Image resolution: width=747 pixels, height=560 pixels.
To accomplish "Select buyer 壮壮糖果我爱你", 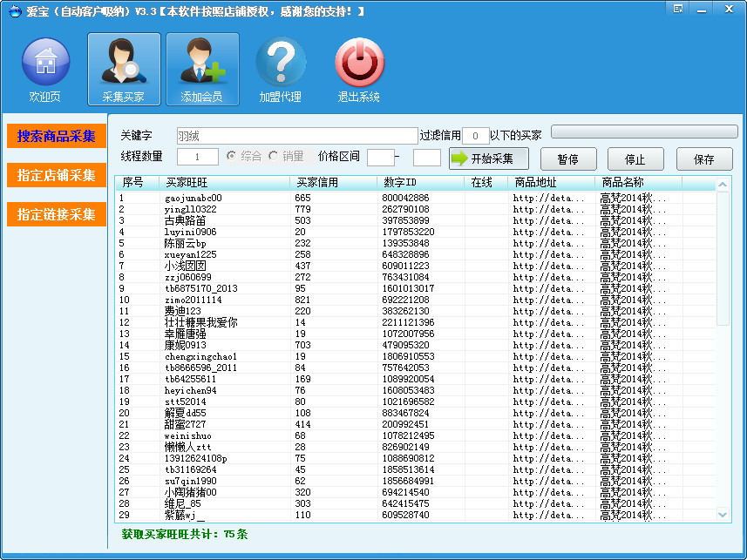I will coord(200,322).
